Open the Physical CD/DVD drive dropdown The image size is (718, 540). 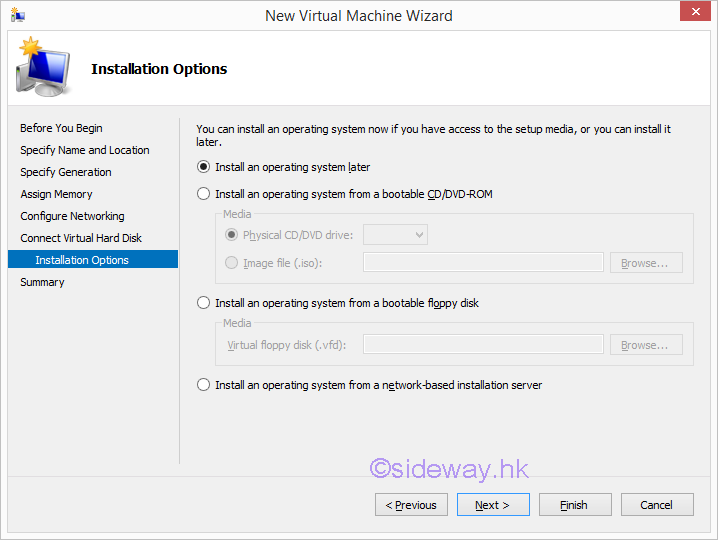click(x=395, y=235)
